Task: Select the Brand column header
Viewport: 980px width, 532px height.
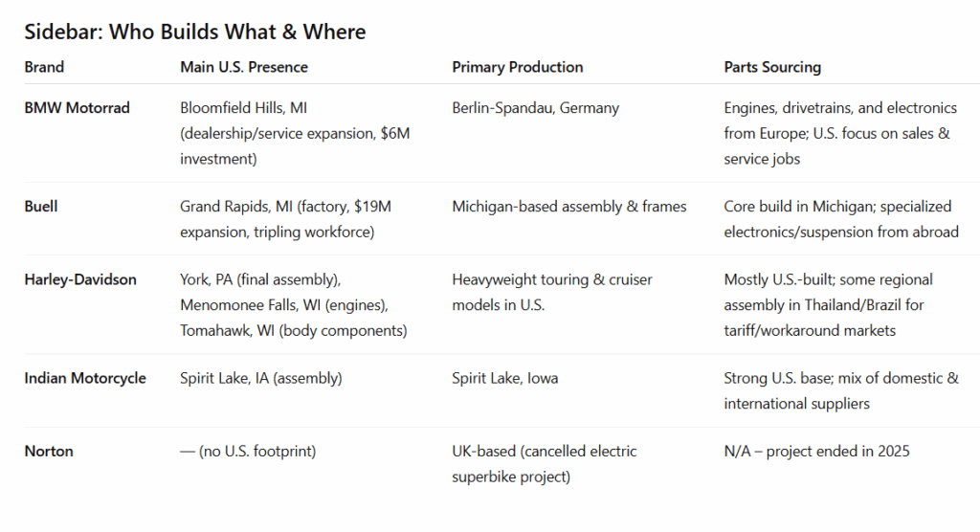Action: (44, 67)
